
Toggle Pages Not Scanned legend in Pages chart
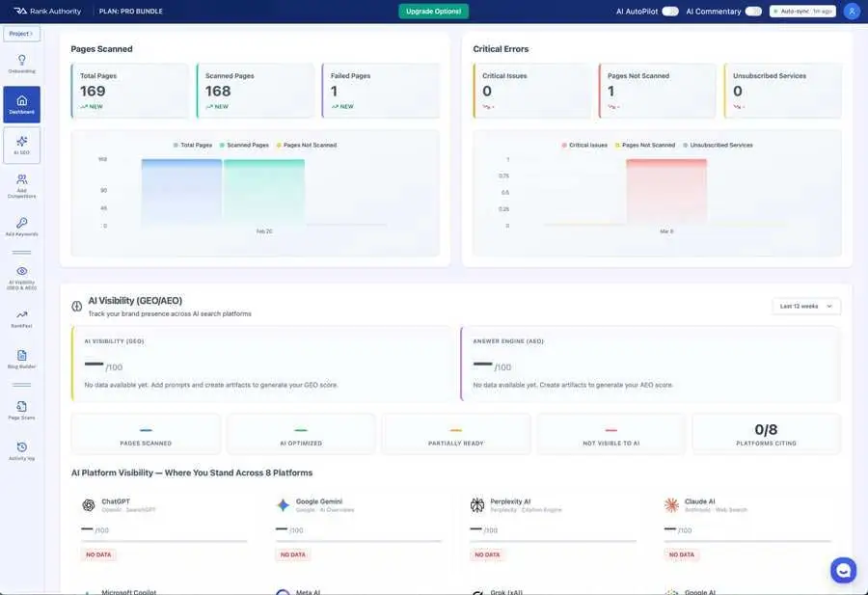pos(306,145)
